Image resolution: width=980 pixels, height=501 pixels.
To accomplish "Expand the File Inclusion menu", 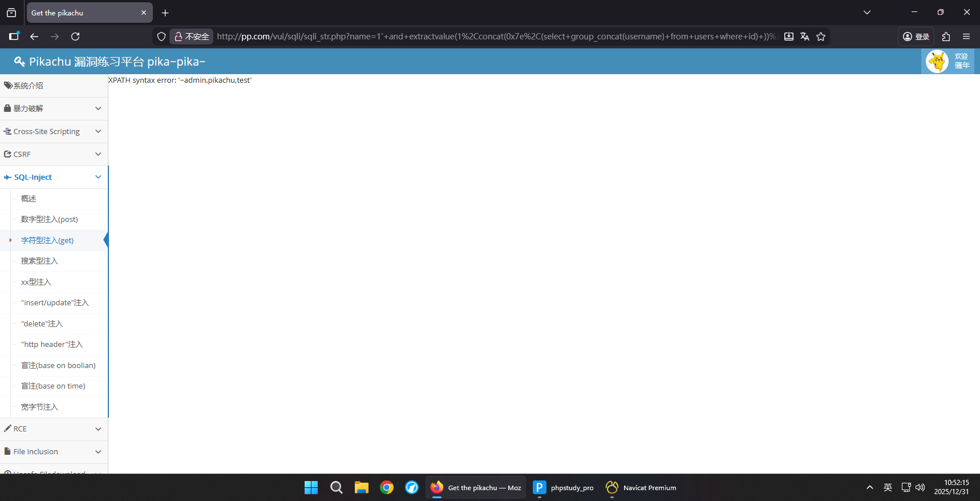I will [54, 451].
